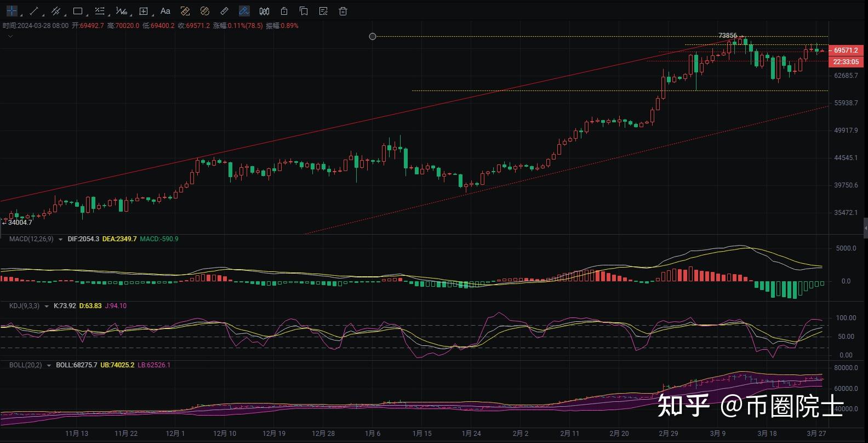Click the plain ruler measure icon
The height and width of the screenshot is (443, 868).
click(x=224, y=11)
